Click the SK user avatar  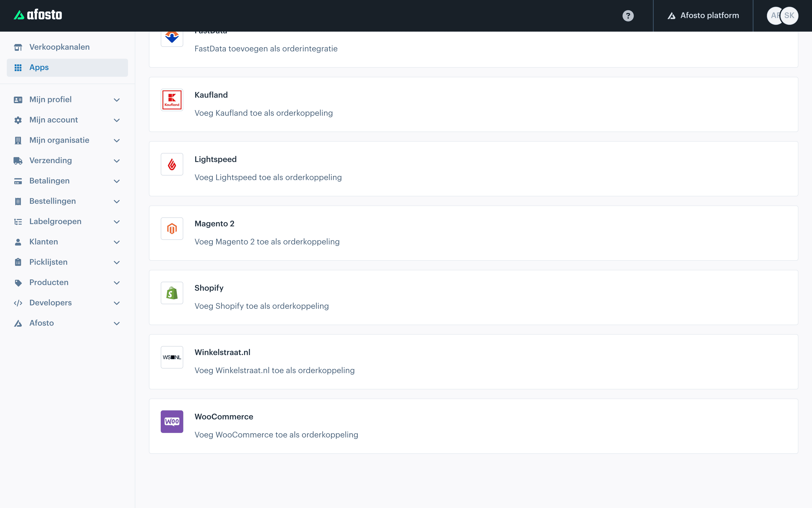(x=789, y=15)
